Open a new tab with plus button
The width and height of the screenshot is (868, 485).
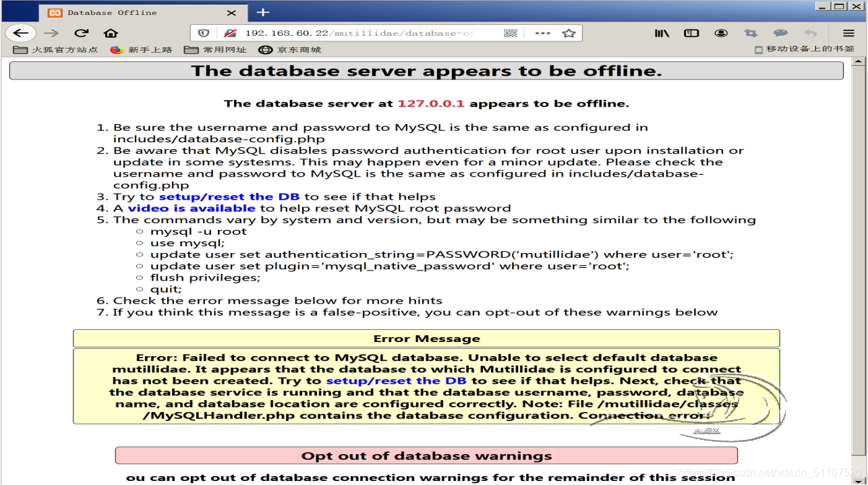point(263,11)
